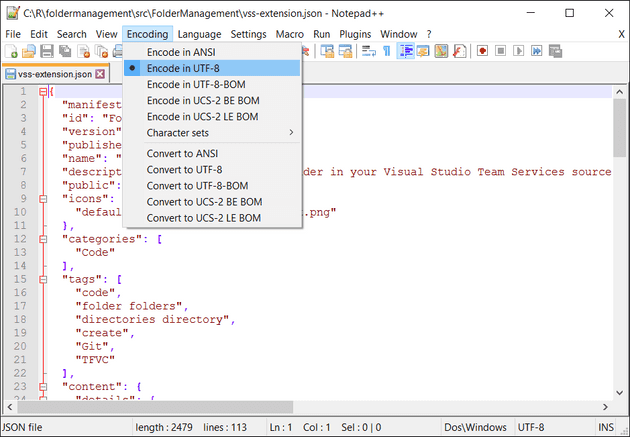Click the INS status bar indicator
The width and height of the screenshot is (630, 437).
click(606, 427)
